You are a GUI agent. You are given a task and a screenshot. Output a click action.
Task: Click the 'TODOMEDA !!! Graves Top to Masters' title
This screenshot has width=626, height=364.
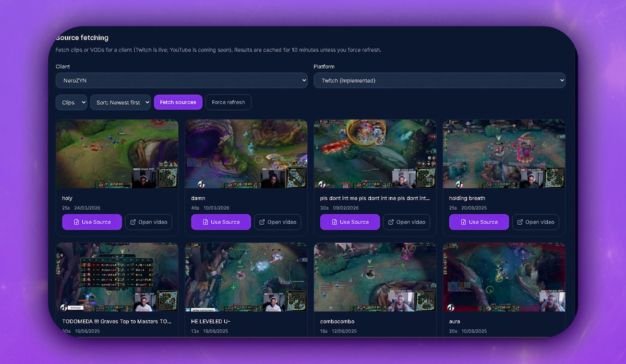click(x=116, y=321)
